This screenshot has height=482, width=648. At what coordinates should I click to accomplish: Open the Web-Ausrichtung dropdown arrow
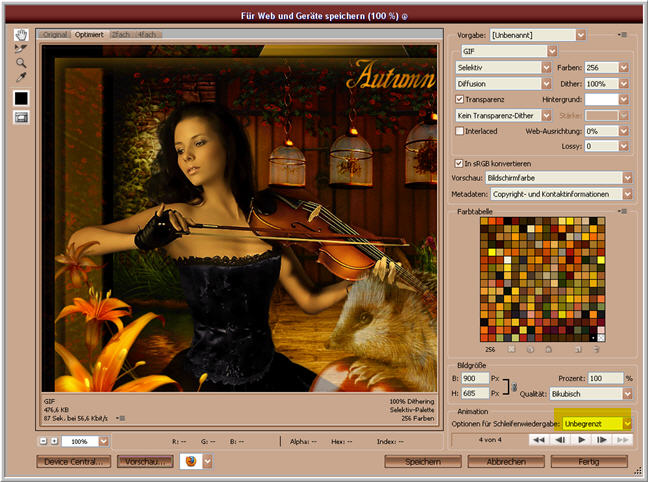click(x=624, y=131)
